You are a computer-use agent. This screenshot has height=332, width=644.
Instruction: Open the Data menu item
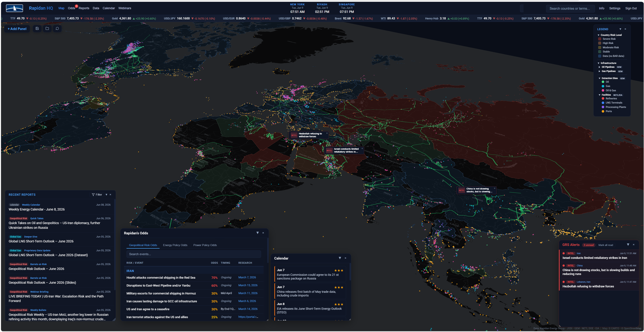[x=96, y=8]
